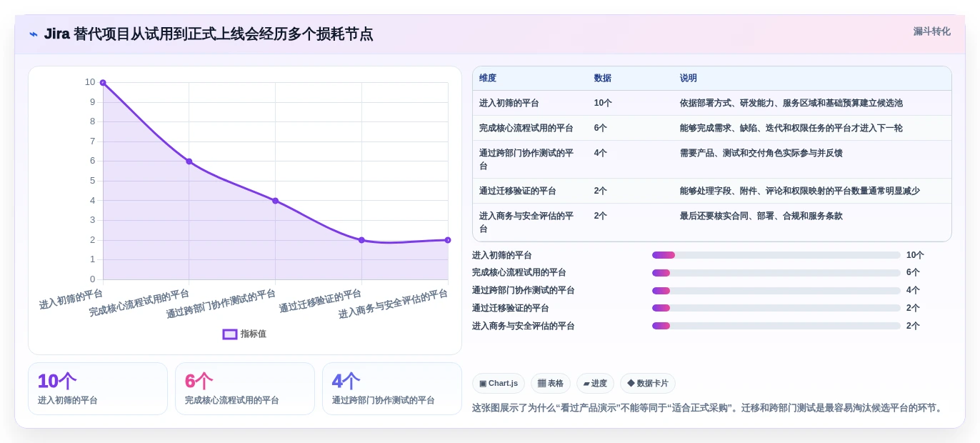Click the 通过跨部门协作测试的平台 progress bar
Screen dimensions: 980x443
click(776, 291)
